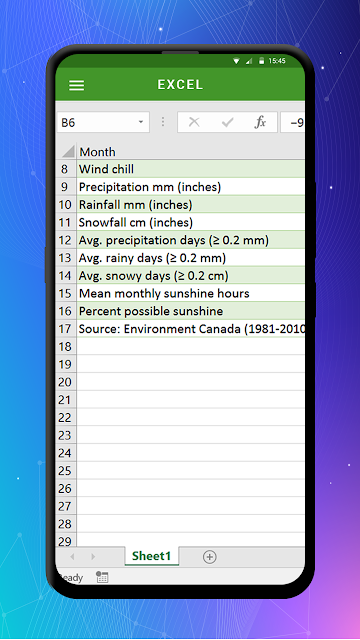
Task: Click the previous sheet scroll arrow
Action: pos(72,557)
